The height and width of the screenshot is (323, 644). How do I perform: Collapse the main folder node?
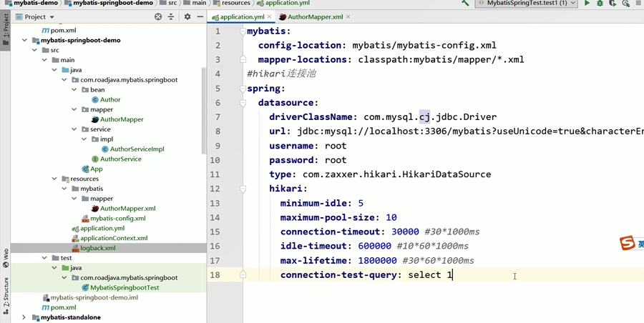point(44,60)
